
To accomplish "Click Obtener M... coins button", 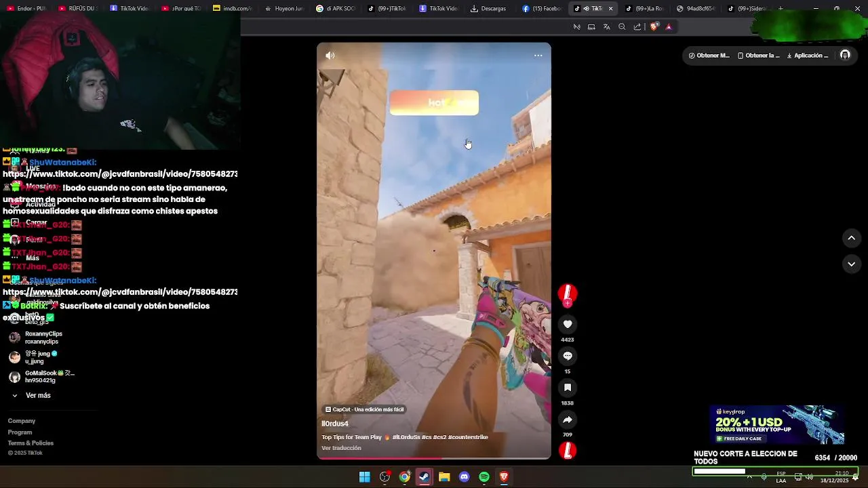I will pyautogui.click(x=709, y=56).
